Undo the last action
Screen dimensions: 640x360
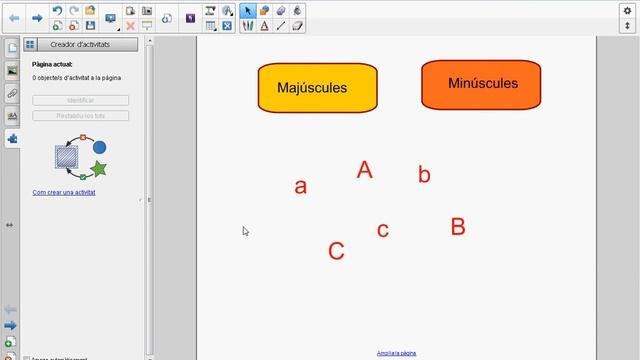coord(57,11)
